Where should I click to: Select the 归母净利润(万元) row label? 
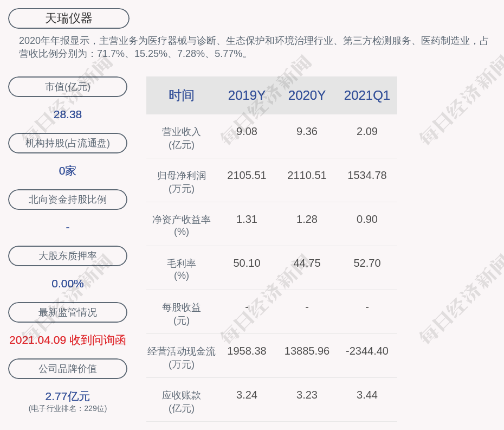tap(182, 182)
